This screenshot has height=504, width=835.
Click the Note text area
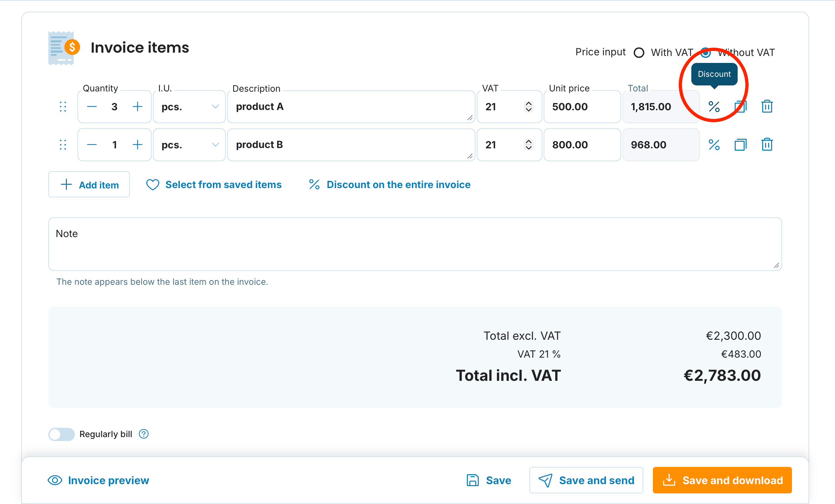tap(415, 244)
